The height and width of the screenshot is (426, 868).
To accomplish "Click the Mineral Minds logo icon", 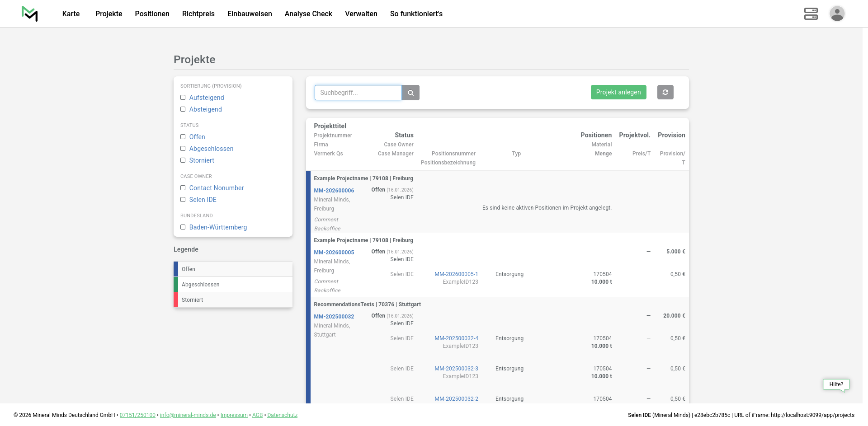I will tap(29, 14).
